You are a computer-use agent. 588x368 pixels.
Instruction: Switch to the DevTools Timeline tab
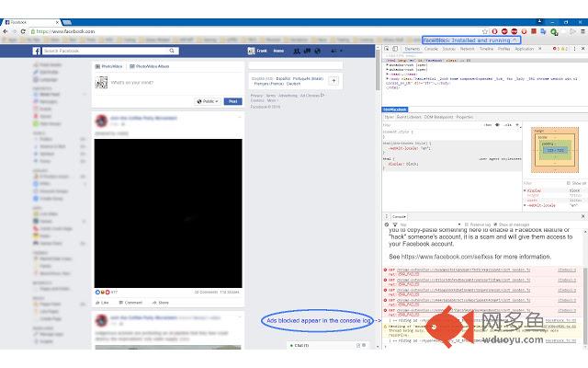tap(486, 49)
